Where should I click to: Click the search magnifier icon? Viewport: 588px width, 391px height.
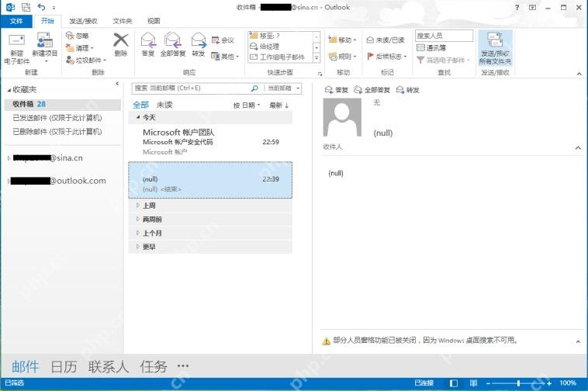pos(254,88)
